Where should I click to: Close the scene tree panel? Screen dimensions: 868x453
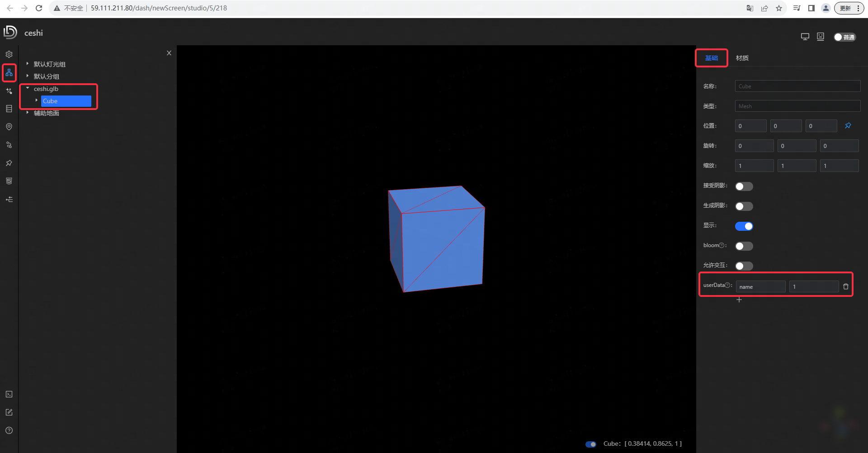pyautogui.click(x=169, y=53)
